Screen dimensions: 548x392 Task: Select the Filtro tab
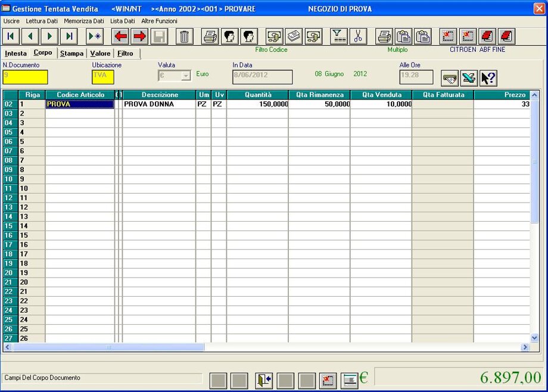coord(126,54)
